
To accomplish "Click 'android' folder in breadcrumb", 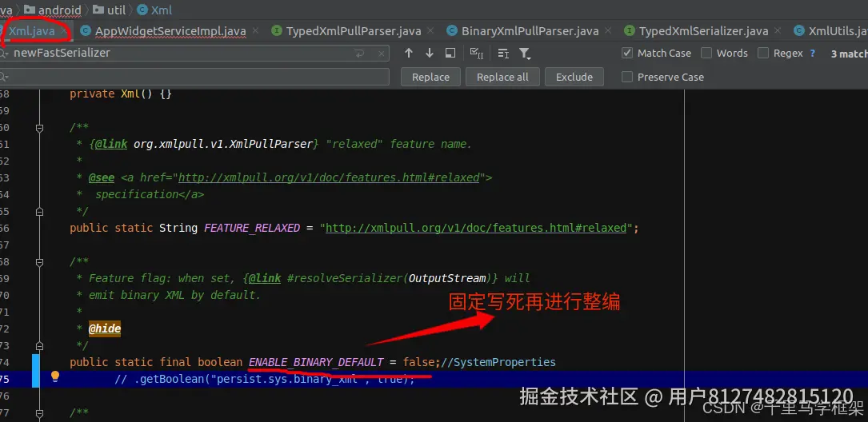I will pyautogui.click(x=53, y=10).
